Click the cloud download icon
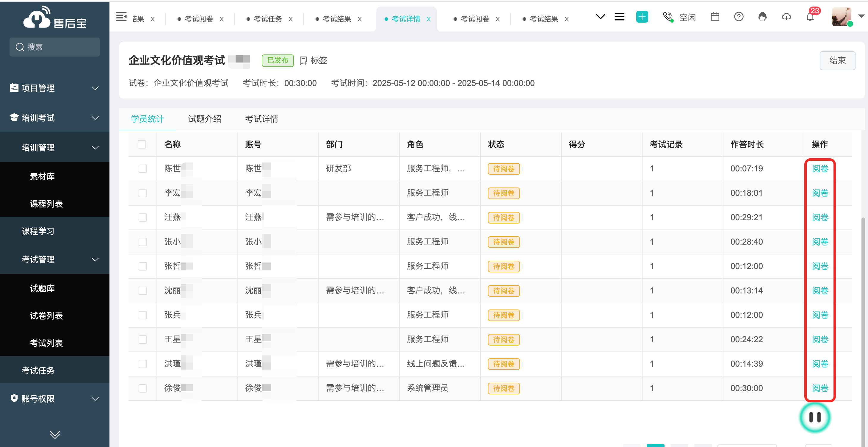868x447 pixels. (x=786, y=17)
